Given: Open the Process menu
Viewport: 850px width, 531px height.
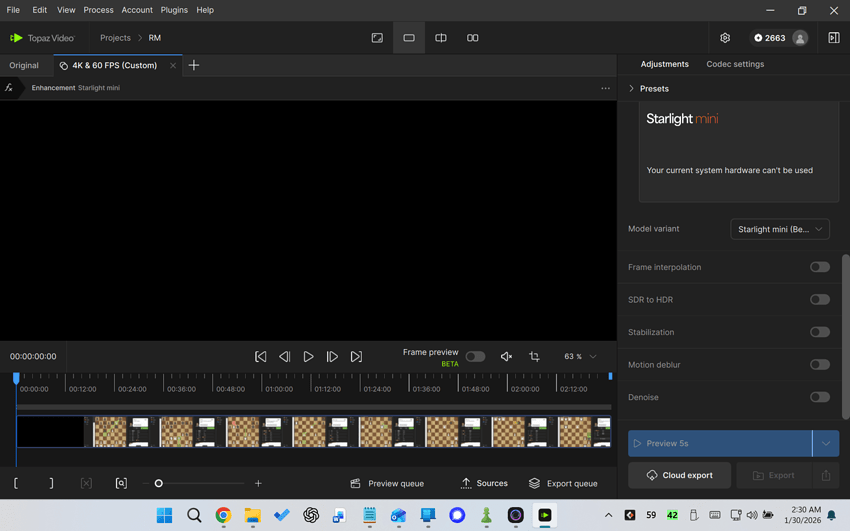Looking at the screenshot, I should point(98,10).
